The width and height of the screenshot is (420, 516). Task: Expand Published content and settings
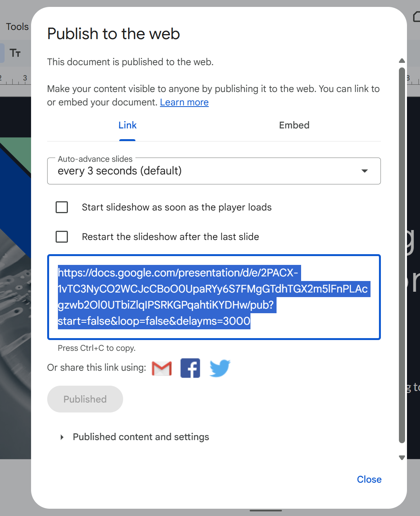coord(62,437)
